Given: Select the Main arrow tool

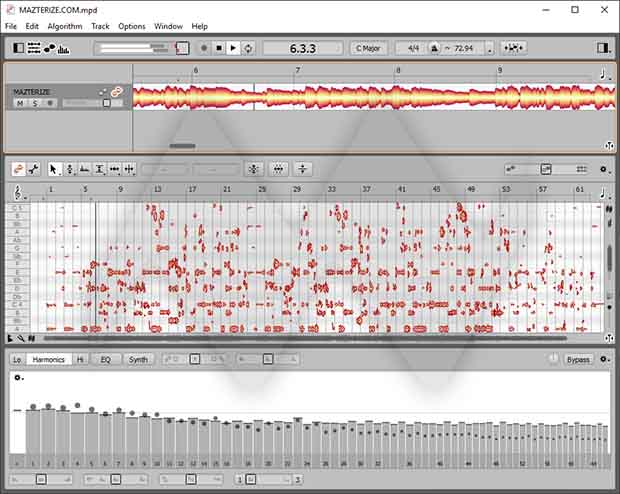Looking at the screenshot, I should coord(53,169).
